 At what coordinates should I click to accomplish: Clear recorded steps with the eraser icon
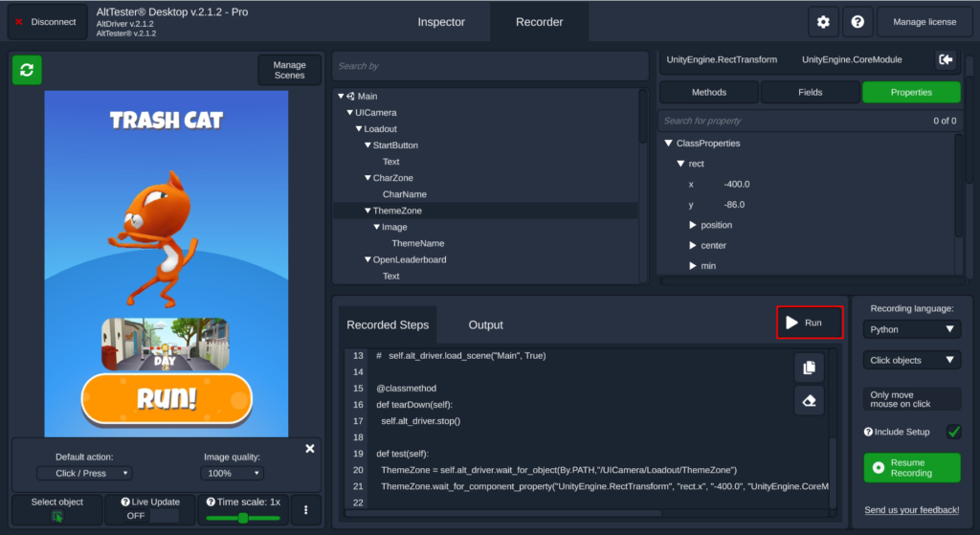809,401
